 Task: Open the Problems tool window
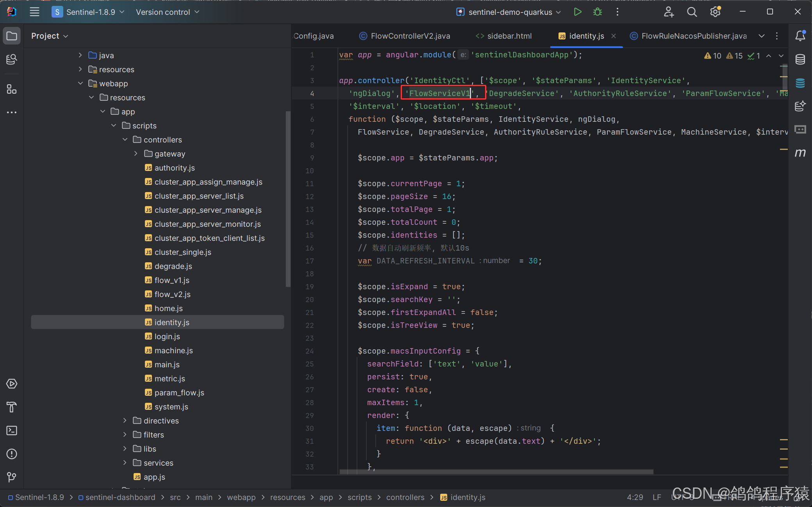point(12,454)
